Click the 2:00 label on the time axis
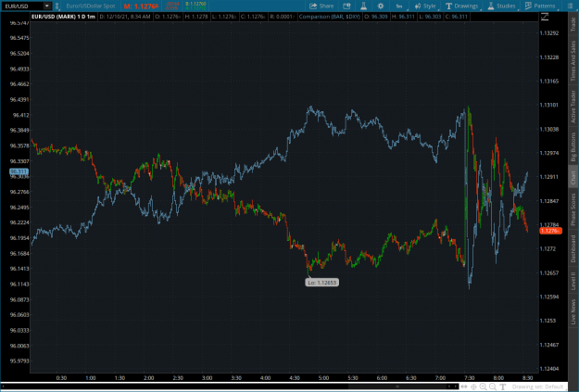Viewport: 579px width, 392px height. (148, 378)
